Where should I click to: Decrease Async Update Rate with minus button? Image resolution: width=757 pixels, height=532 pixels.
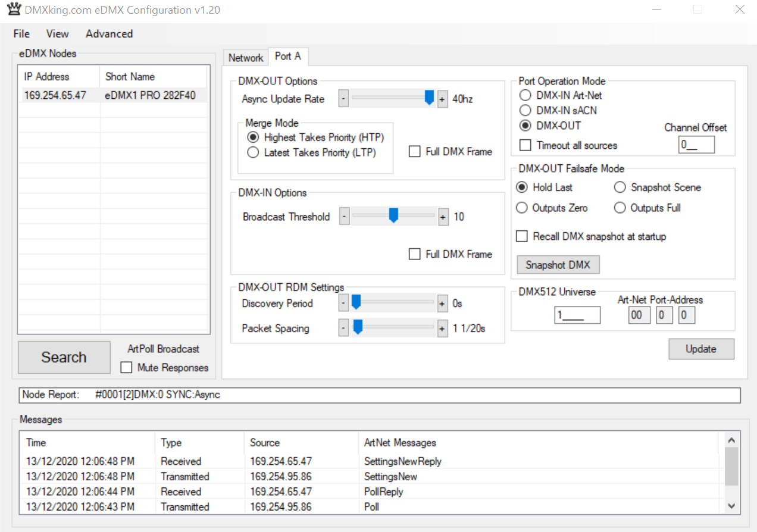tap(343, 99)
